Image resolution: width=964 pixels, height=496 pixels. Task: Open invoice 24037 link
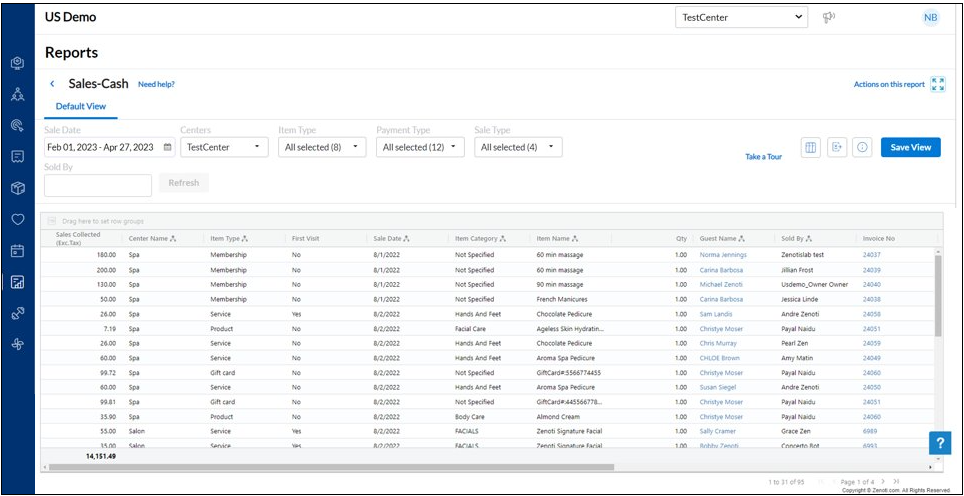click(872, 254)
